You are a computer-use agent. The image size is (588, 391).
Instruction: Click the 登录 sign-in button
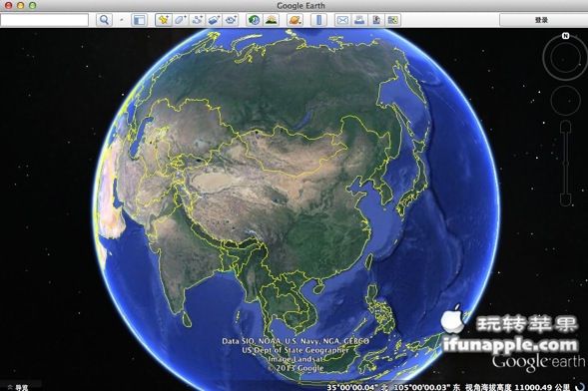tap(542, 20)
